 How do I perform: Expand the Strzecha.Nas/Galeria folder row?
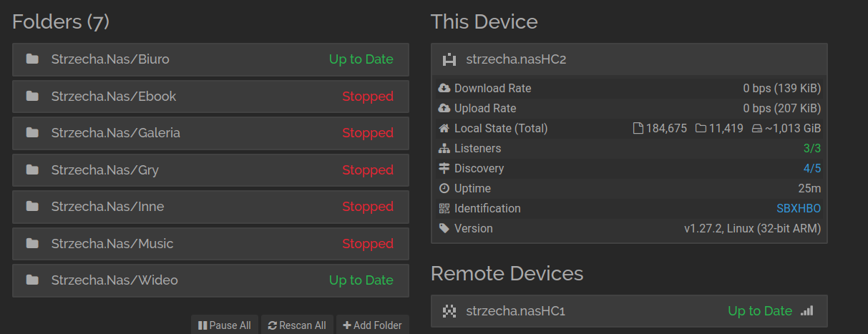(x=210, y=133)
